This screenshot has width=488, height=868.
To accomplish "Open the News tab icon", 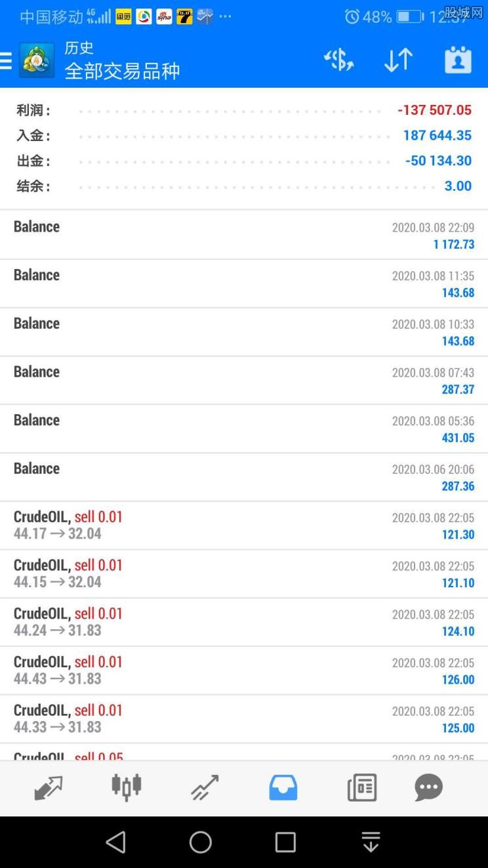I will [x=362, y=787].
